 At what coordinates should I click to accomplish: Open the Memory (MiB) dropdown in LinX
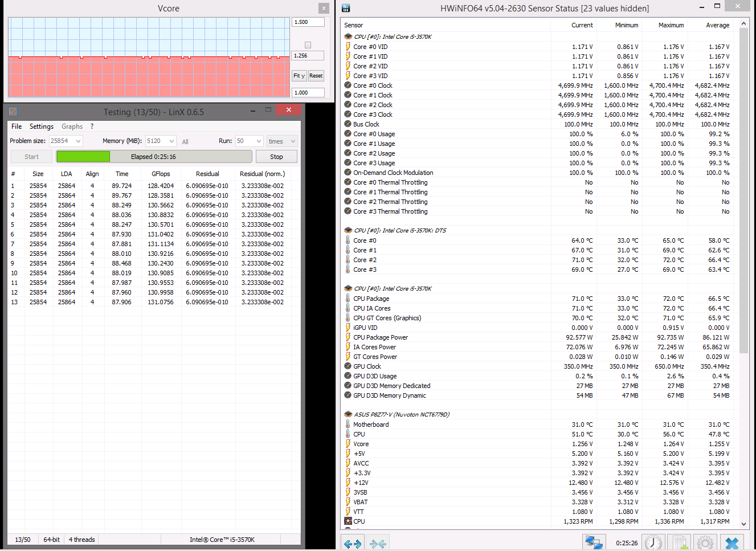tap(161, 141)
